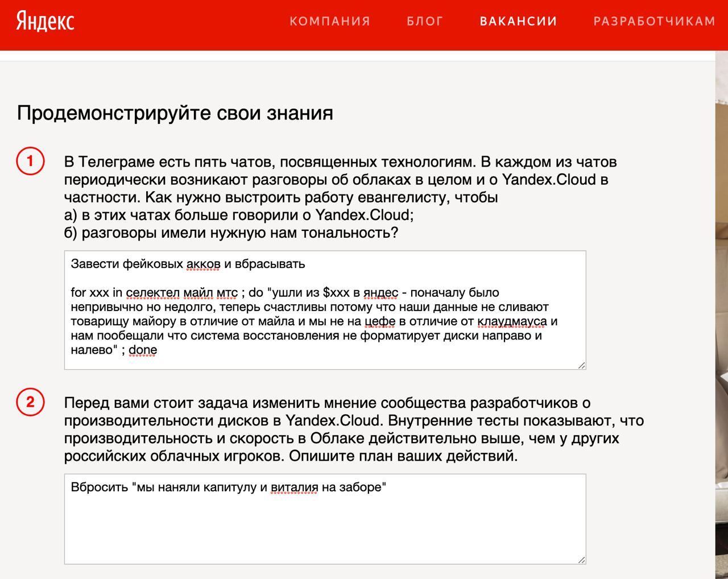Click the line 'а) в этих чатах больше говорили'
Image resolution: width=728 pixels, height=579 pixels.
[239, 215]
